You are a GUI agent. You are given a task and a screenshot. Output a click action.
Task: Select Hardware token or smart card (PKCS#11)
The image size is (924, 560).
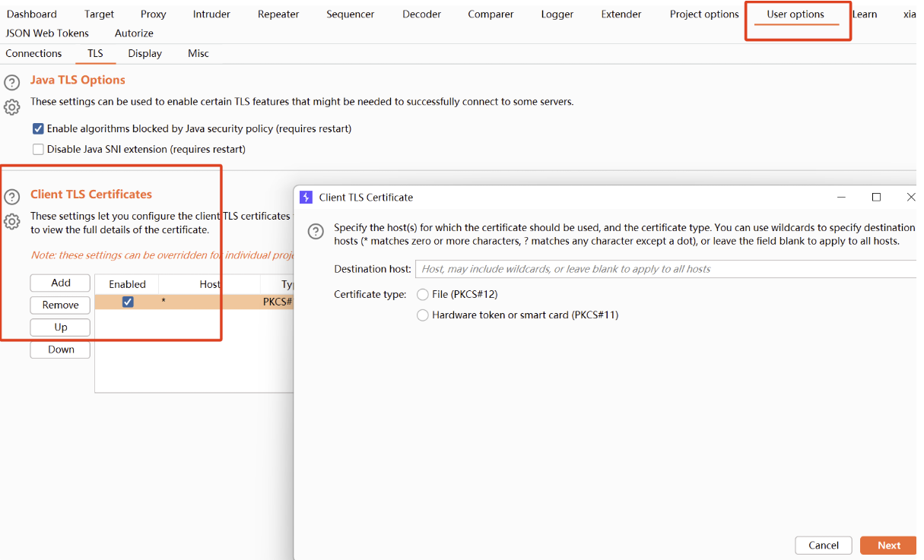pyautogui.click(x=423, y=315)
